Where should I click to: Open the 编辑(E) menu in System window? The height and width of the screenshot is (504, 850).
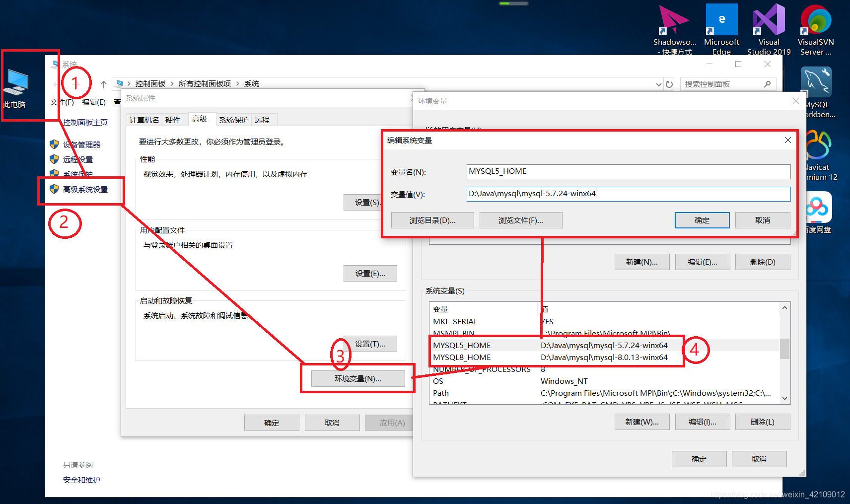point(94,102)
